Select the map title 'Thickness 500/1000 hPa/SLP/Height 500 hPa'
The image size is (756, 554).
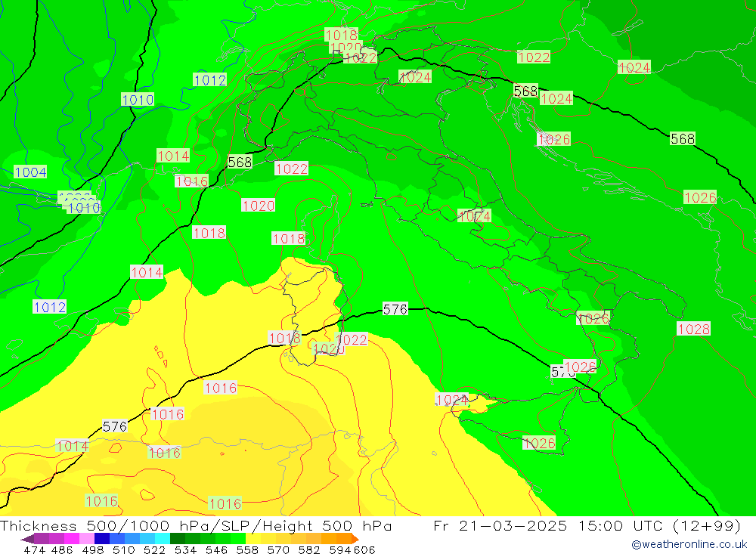click(x=196, y=525)
